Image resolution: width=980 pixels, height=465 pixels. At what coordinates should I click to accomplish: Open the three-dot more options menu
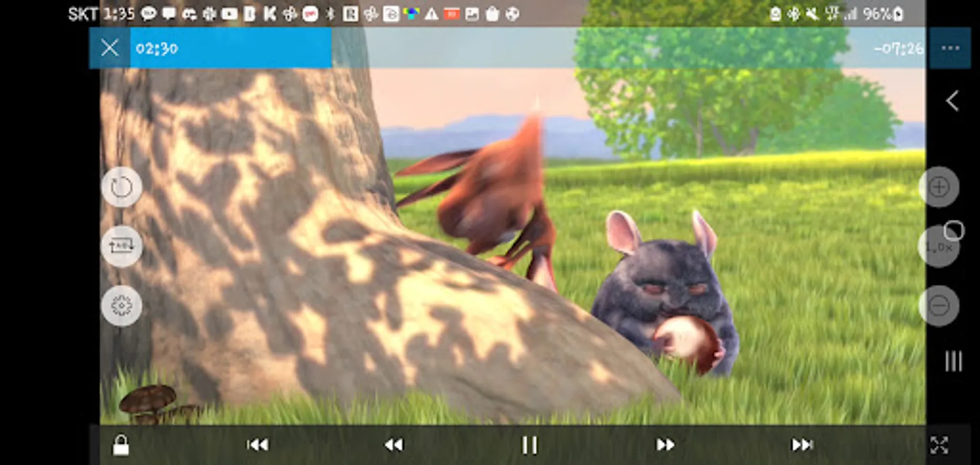[950, 48]
